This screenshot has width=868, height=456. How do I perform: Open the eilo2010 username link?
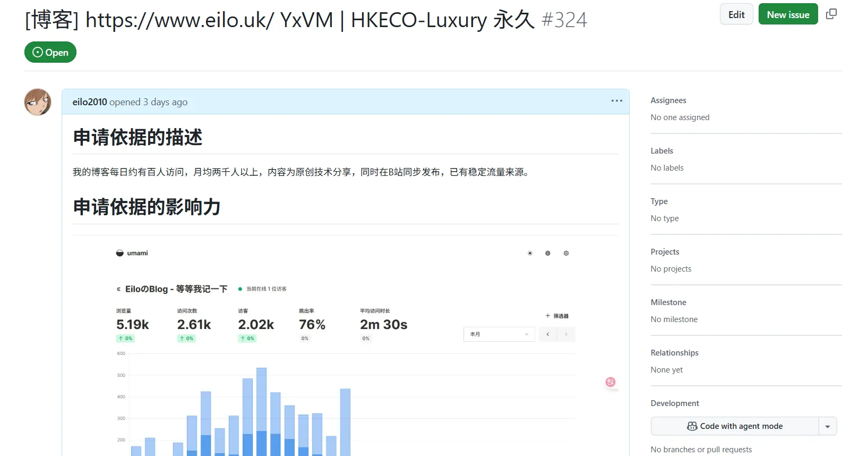click(90, 102)
